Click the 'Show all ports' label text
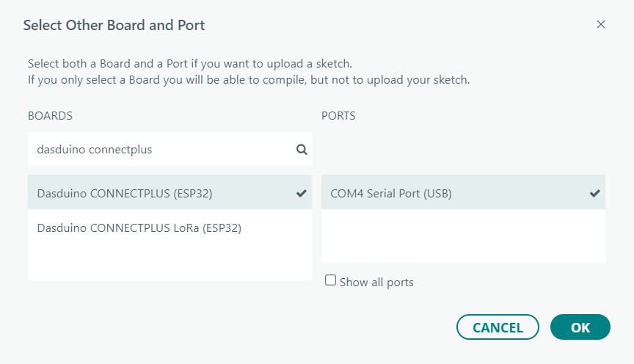This screenshot has width=634, height=364. tap(376, 283)
